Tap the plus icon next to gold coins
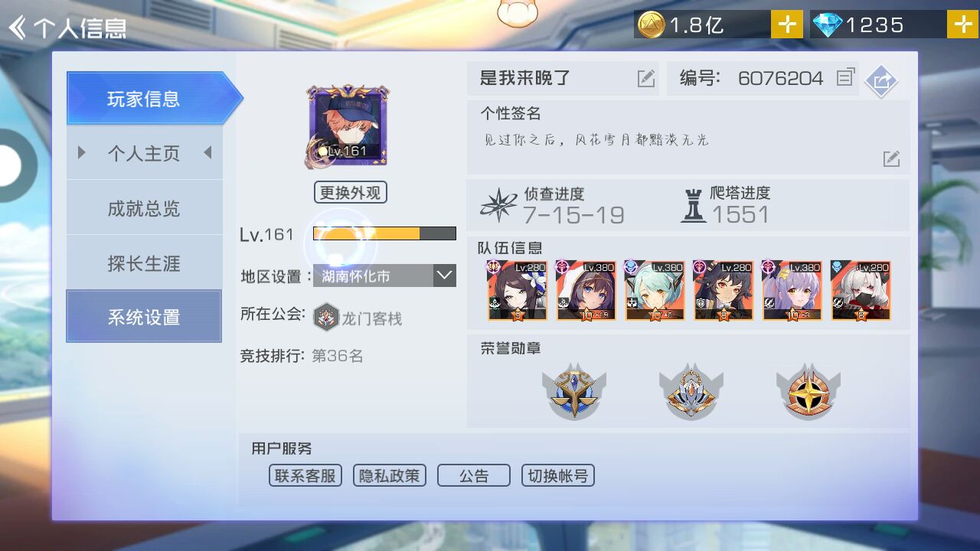Viewport: 980px width, 551px height. coord(786,24)
